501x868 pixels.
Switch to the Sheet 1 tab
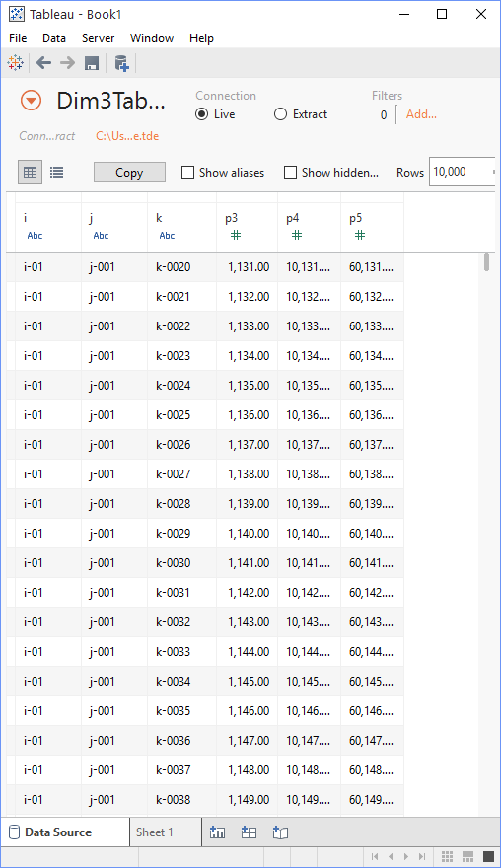tap(155, 832)
